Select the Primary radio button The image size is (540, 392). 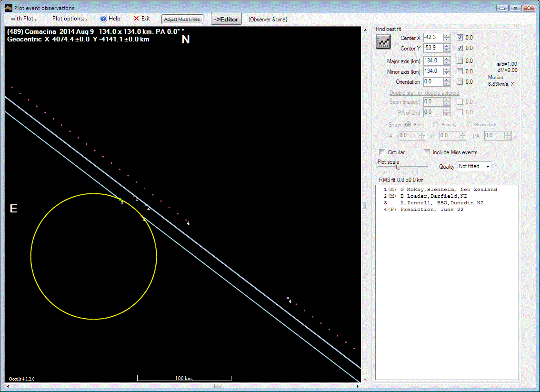click(436, 124)
